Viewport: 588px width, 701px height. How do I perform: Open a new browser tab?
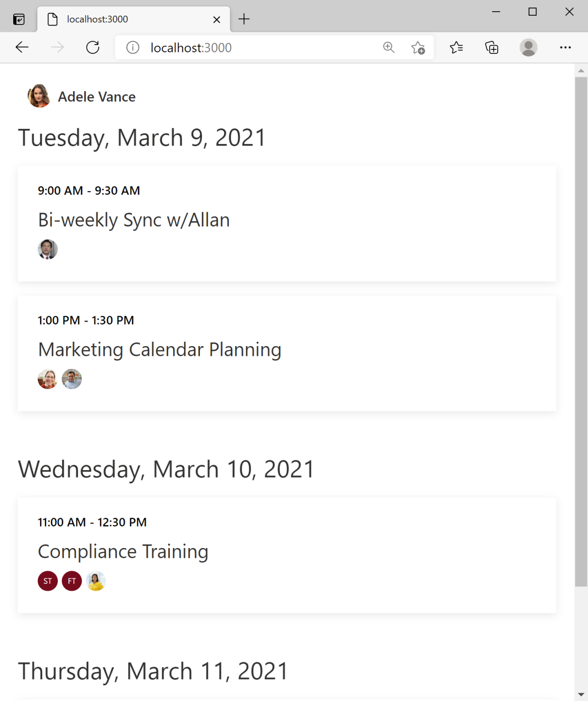pyautogui.click(x=244, y=19)
